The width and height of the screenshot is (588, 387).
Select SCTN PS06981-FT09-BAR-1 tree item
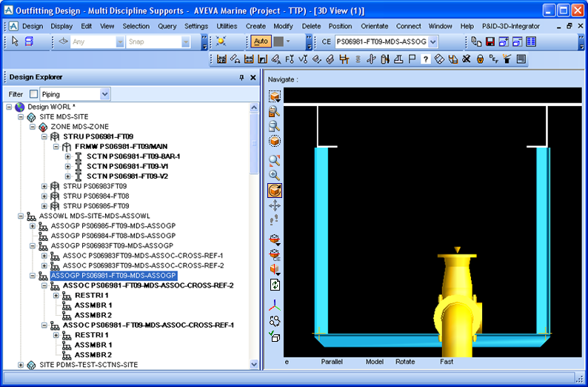(133, 156)
